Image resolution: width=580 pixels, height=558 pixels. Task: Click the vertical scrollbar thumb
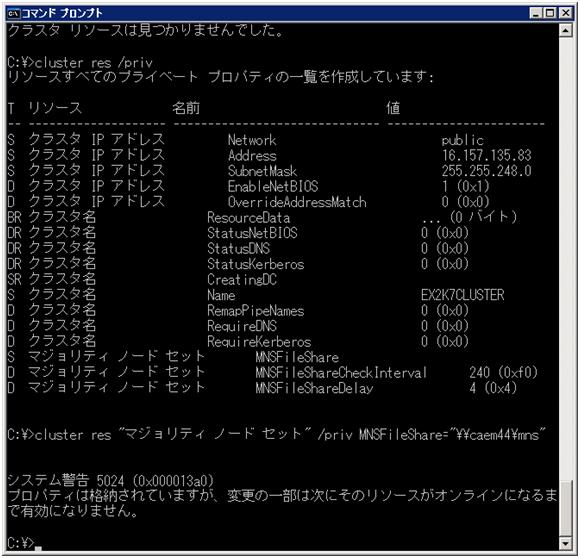566,509
